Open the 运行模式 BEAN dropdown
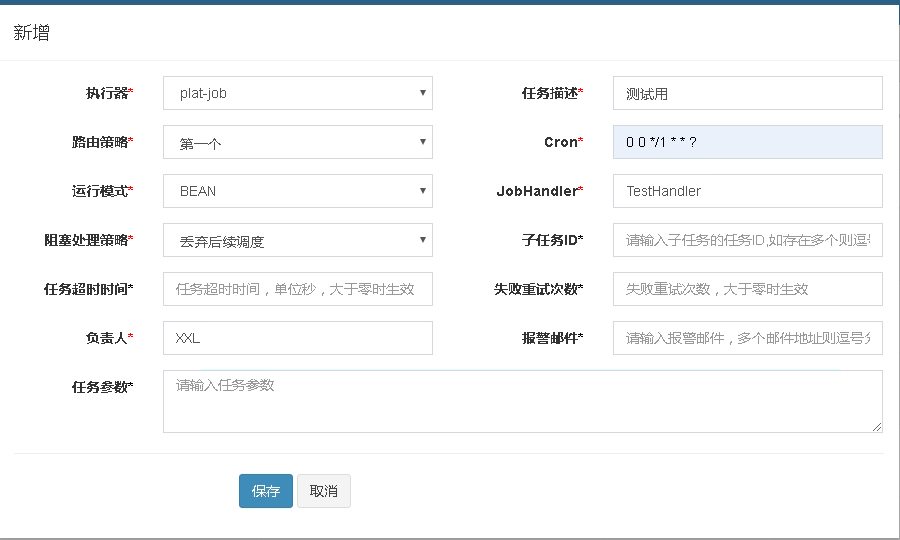 298,191
